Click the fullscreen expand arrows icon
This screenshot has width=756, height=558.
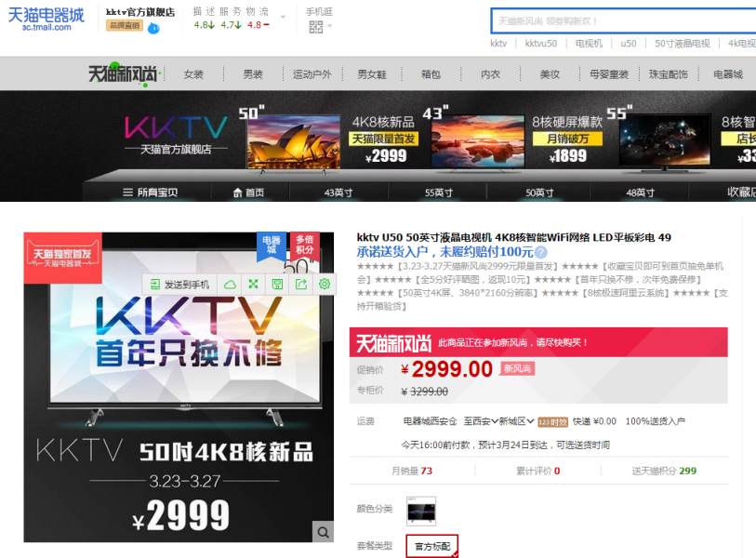253,284
